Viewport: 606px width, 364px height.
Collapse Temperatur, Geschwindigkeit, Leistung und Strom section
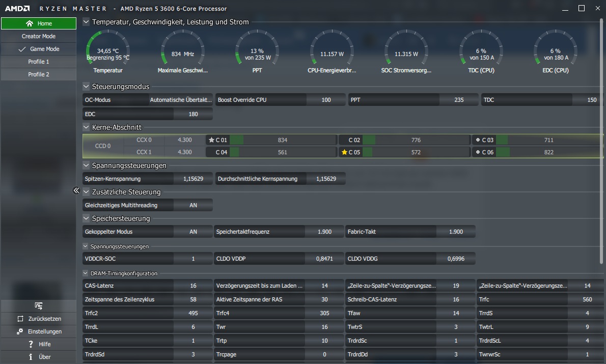[x=86, y=22]
